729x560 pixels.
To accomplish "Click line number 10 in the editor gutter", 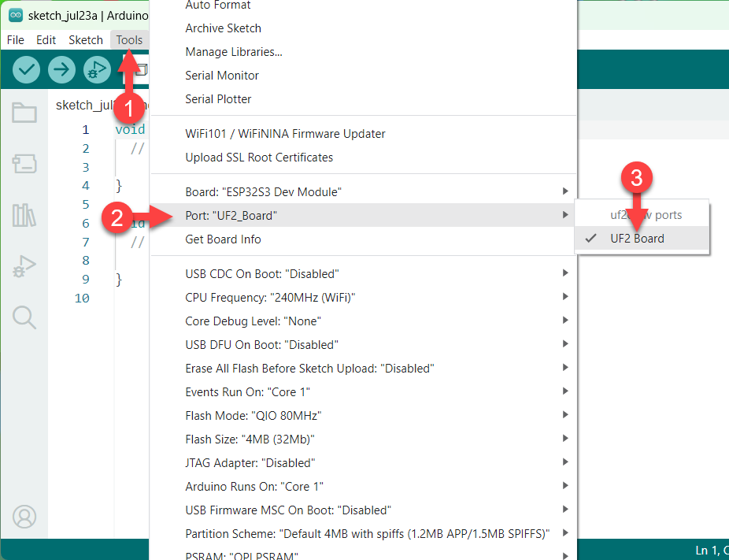I will (82, 299).
